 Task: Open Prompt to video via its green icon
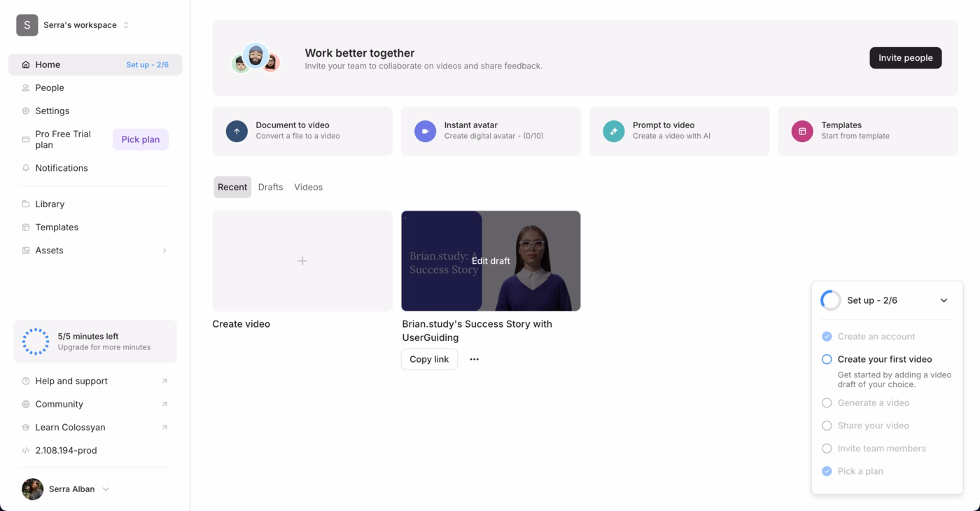click(x=613, y=131)
